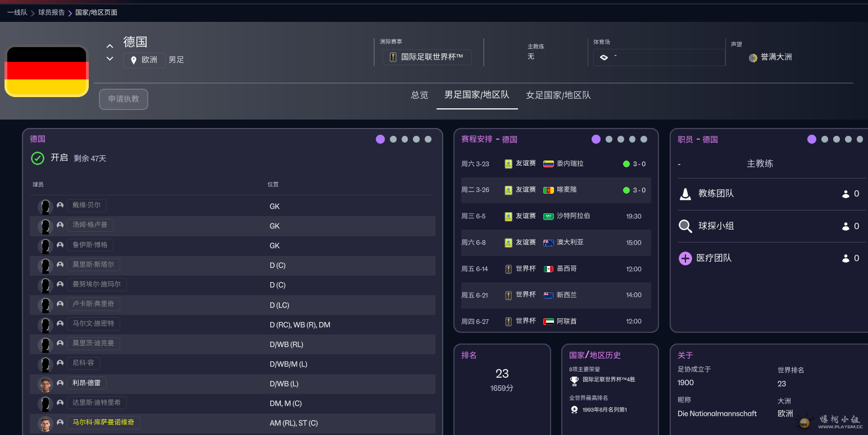This screenshot has height=435, width=868.
Task: Select the second page dot in 德国 squad panel
Action: click(x=393, y=139)
